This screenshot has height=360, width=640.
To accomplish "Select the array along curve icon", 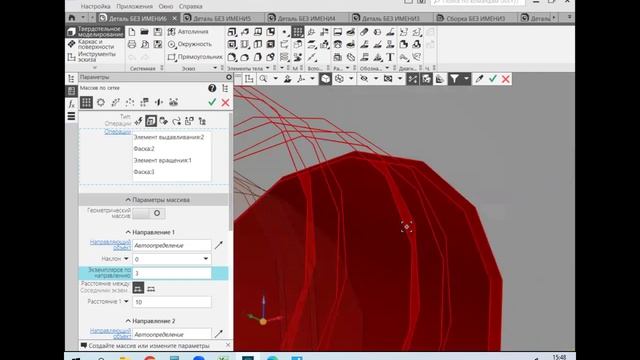I will coord(116,102).
